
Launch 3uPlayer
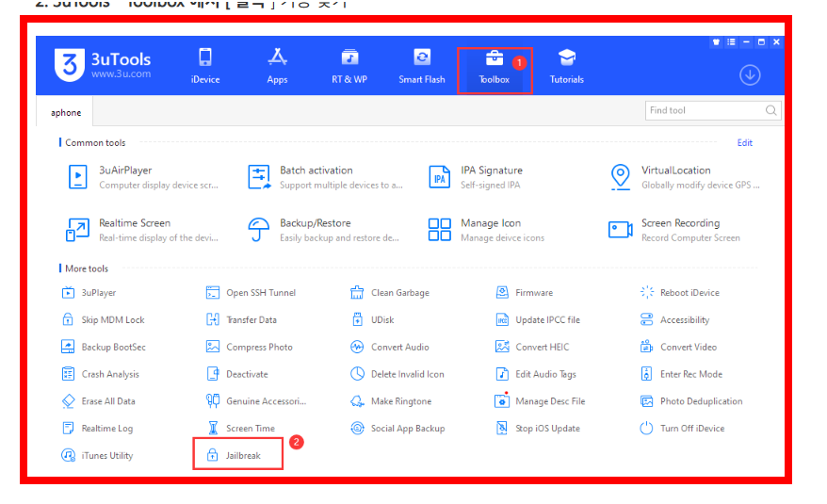(89, 292)
